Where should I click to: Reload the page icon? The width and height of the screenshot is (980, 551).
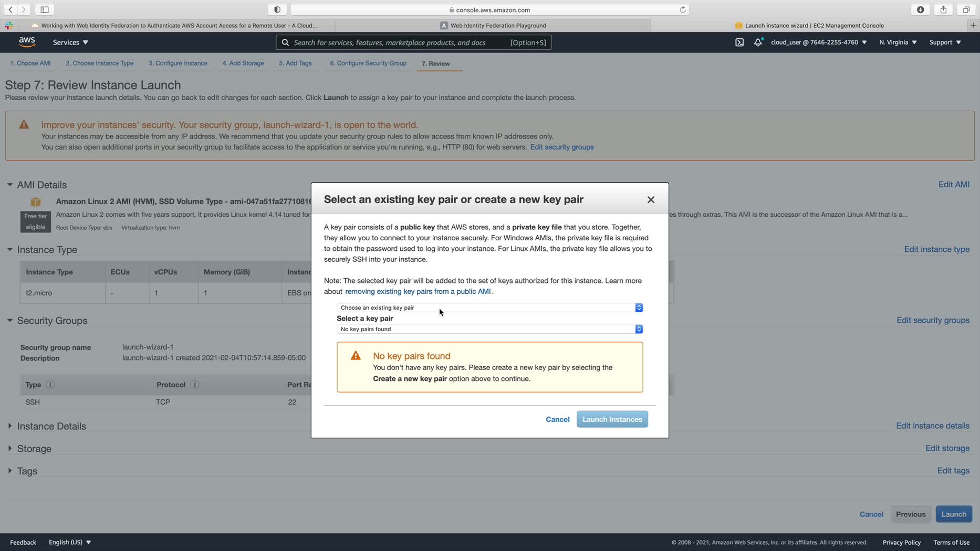pos(683,9)
